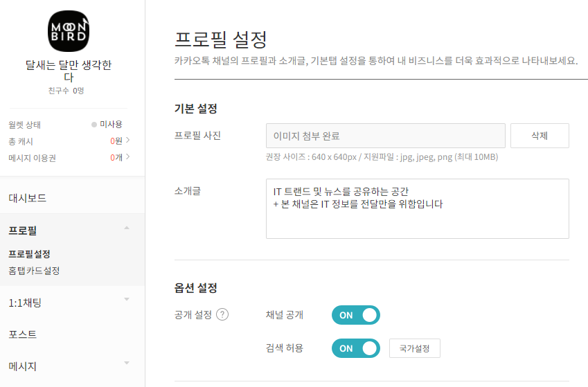
Task: Click the channel name 달새는 달만 생각한다
Action: (69, 71)
